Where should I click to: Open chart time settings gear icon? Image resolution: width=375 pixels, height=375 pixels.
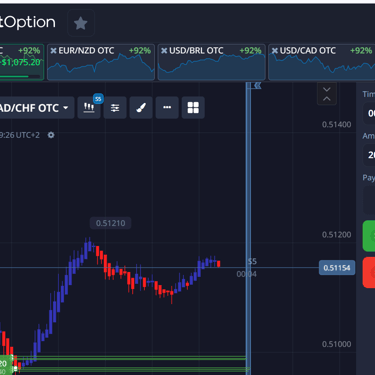[x=51, y=135]
